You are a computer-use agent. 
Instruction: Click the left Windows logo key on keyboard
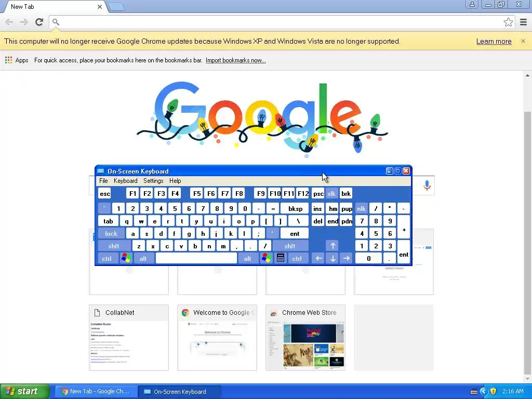[x=126, y=258]
